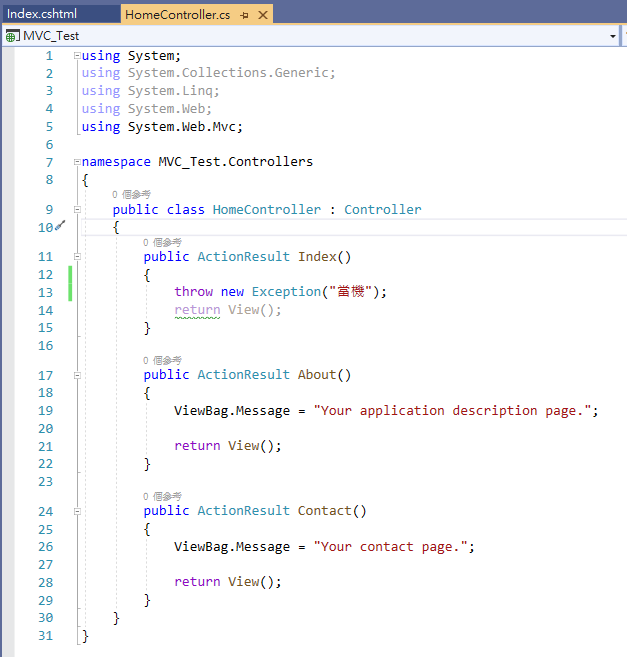Click 'ActionResult' type on line 17

click(x=244, y=375)
